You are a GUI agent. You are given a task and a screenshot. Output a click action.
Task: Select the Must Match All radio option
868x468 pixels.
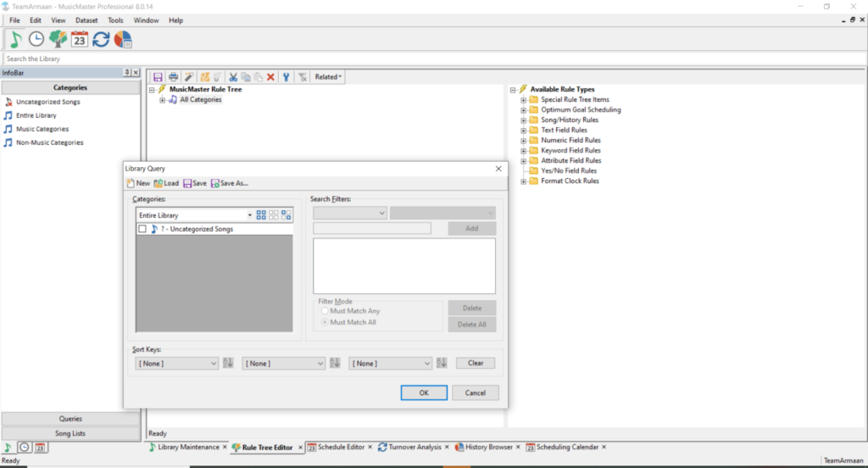point(325,322)
